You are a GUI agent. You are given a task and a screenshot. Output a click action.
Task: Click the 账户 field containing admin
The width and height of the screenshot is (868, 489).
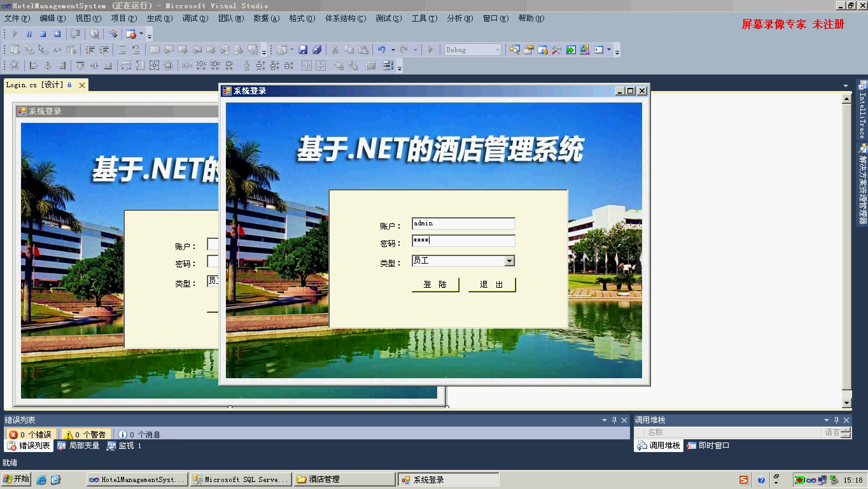(x=463, y=223)
